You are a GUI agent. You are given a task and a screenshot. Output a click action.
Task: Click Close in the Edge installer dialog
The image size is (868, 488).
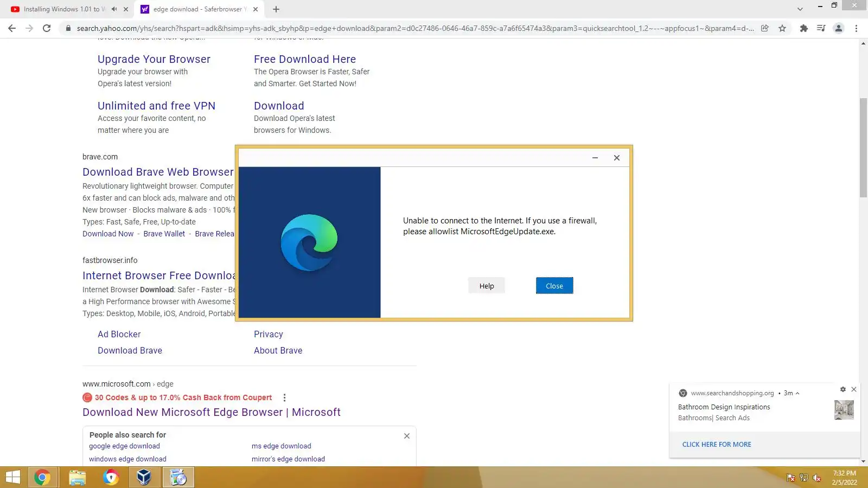click(554, 286)
